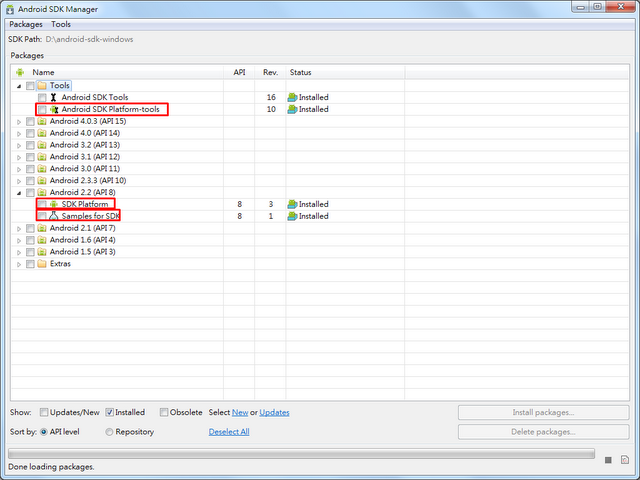This screenshot has width=640, height=480.
Task: Check the Samples for SDK checkbox
Action: tap(42, 216)
